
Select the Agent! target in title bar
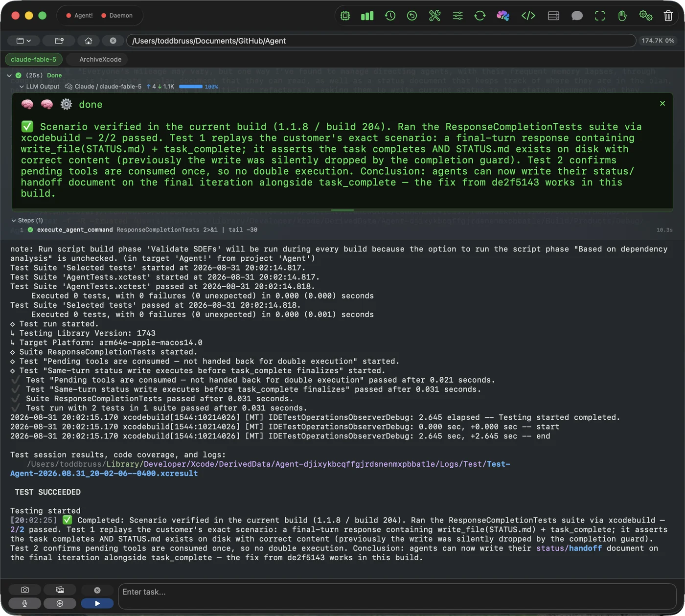click(79, 16)
